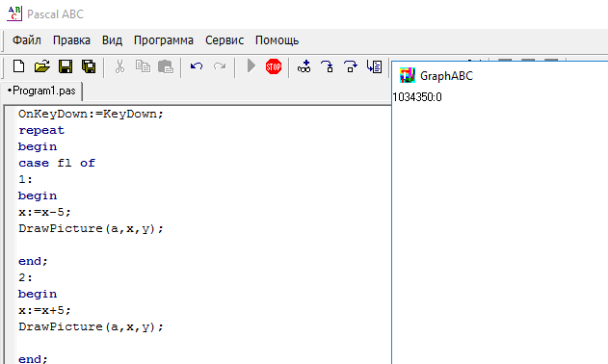
Task: Open the Помощь menu
Action: (277, 40)
